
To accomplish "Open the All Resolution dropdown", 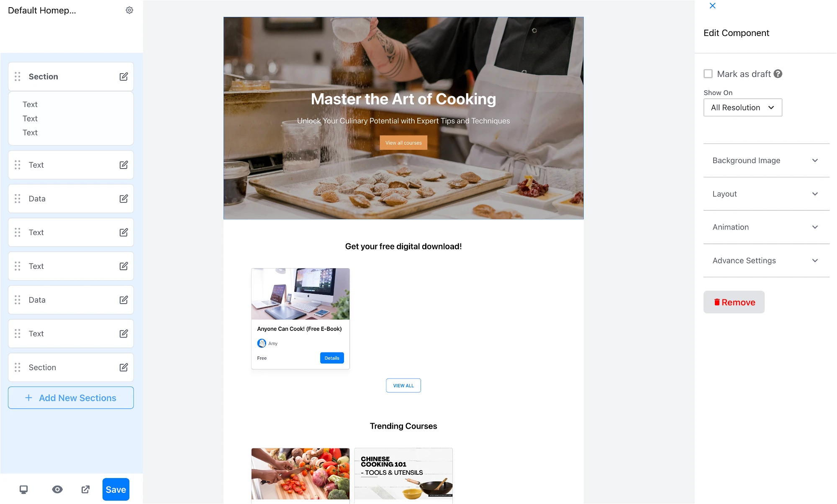I will (743, 107).
